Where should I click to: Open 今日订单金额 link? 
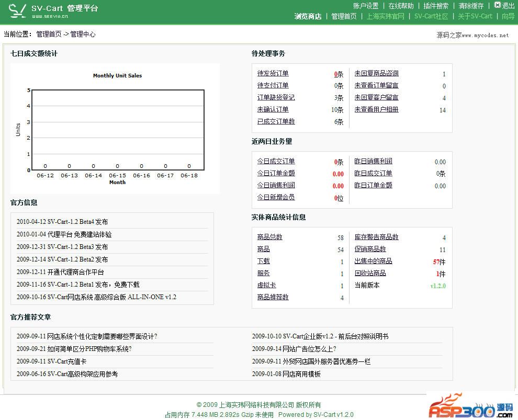tap(276, 173)
